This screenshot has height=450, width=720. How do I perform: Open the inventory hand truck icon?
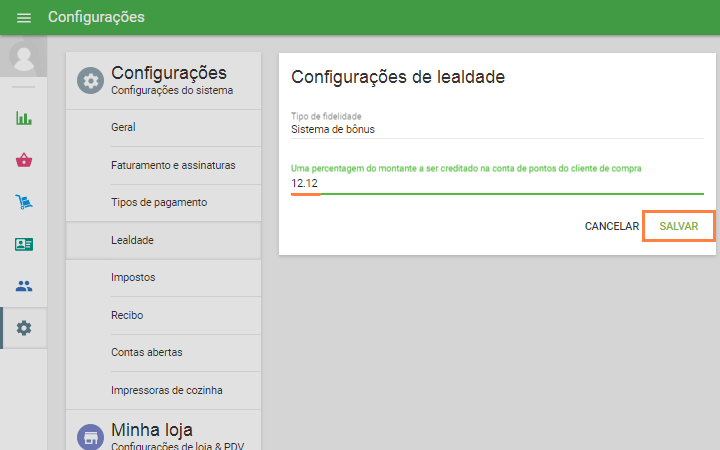tap(24, 202)
